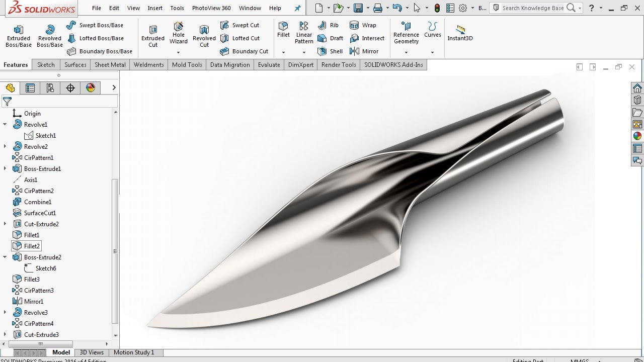The image size is (644, 362).
Task: Open the 3D Views bottom tab
Action: (x=92, y=352)
